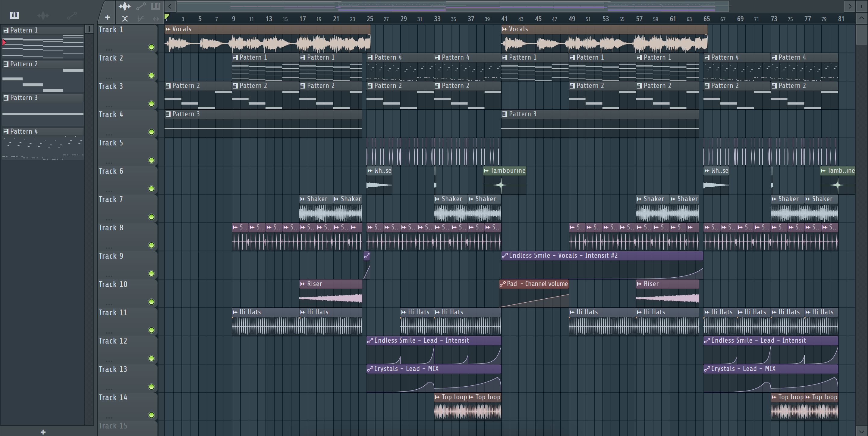Mute Track 2 using its green LED

pos(151,75)
